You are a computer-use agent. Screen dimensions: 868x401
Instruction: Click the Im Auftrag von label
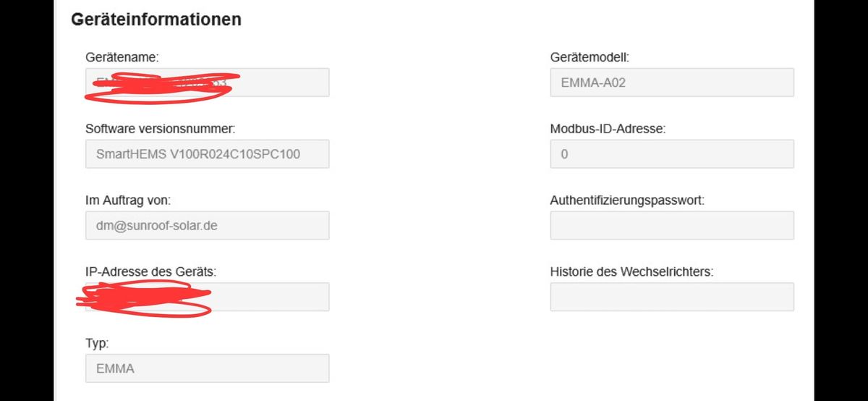coord(127,200)
